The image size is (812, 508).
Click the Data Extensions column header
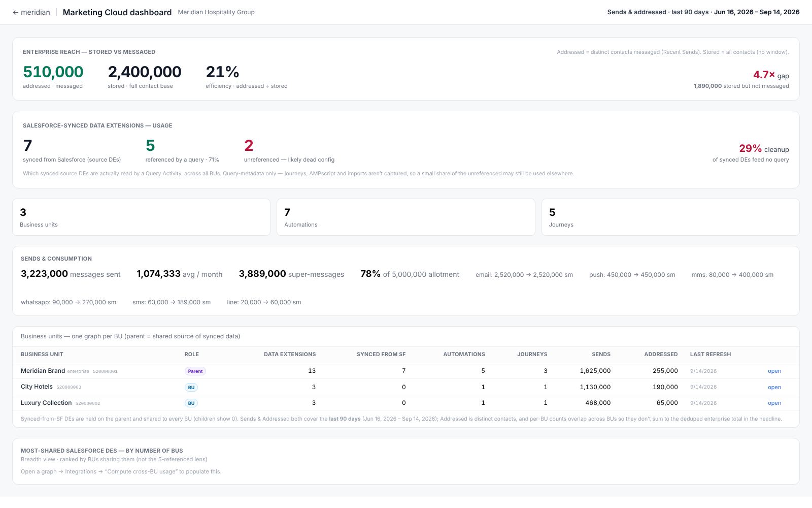coord(290,355)
